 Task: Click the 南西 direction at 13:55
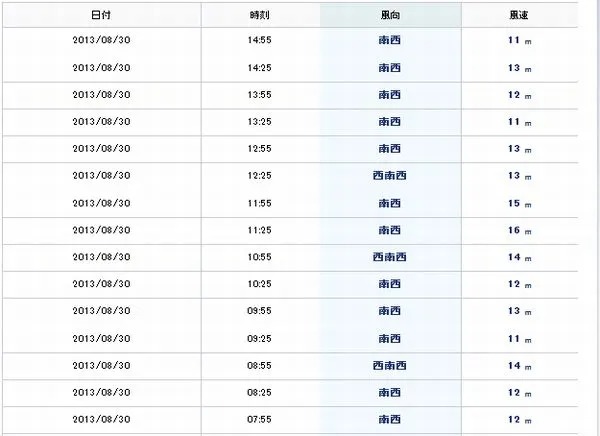click(390, 95)
